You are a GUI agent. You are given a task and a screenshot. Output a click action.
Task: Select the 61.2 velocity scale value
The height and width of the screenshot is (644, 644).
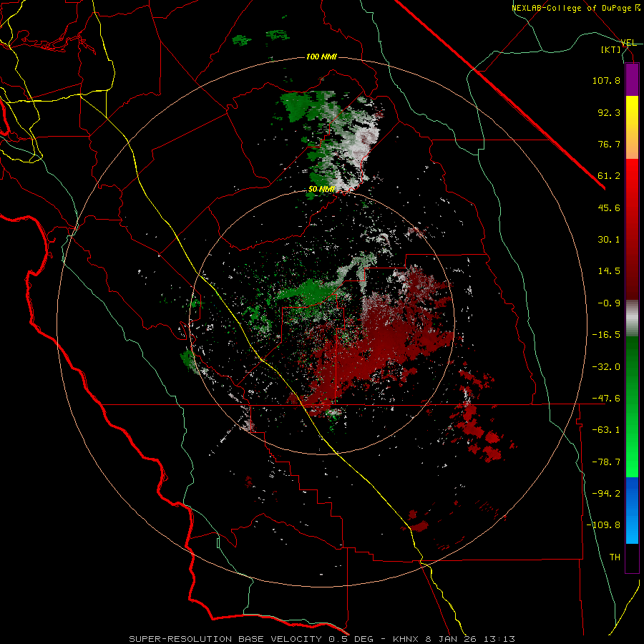(x=609, y=176)
